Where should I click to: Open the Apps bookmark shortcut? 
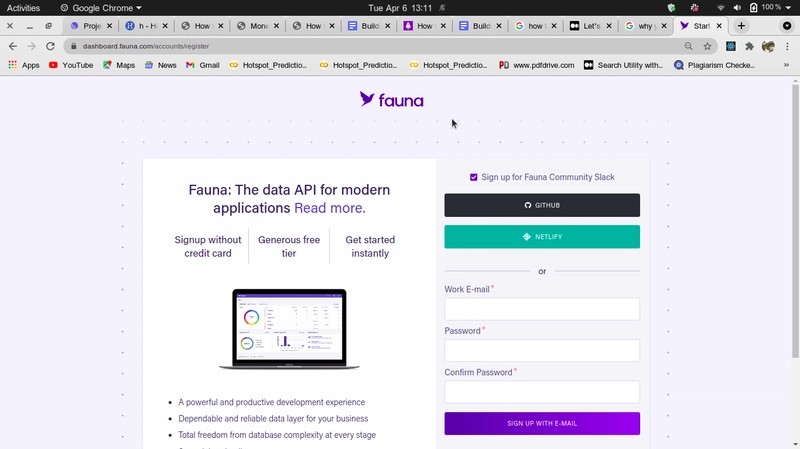[x=24, y=65]
